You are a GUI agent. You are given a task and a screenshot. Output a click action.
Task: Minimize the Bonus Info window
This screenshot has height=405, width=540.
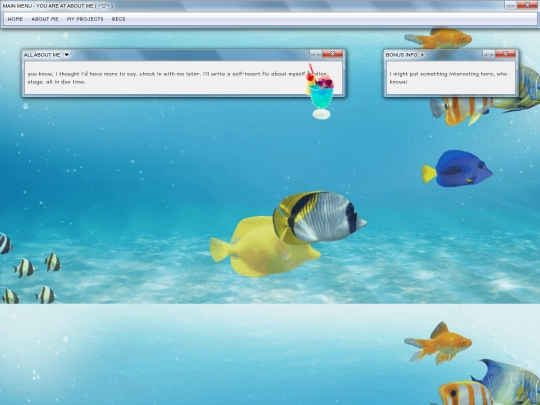488,54
